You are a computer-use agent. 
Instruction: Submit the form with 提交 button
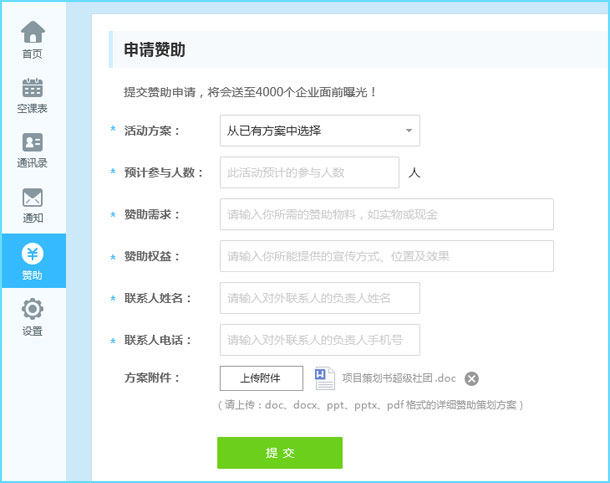coord(279,453)
